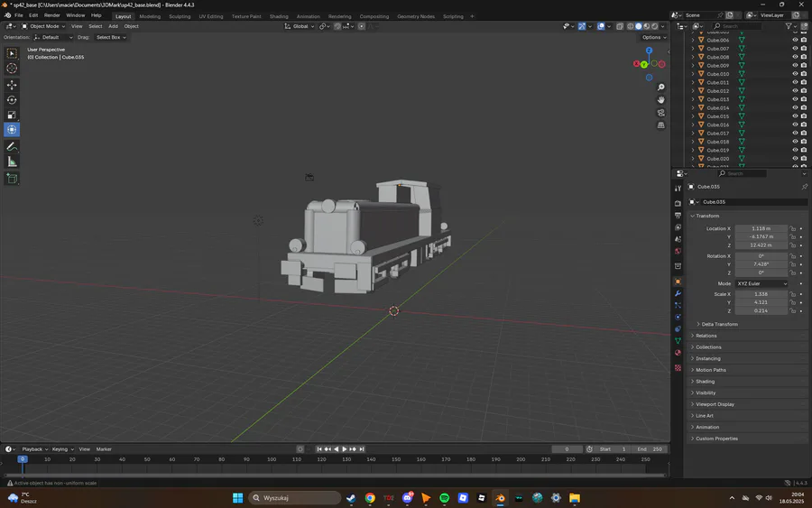The image size is (812, 508).
Task: Toggle Scale Z lock icon
Action: pos(793,310)
